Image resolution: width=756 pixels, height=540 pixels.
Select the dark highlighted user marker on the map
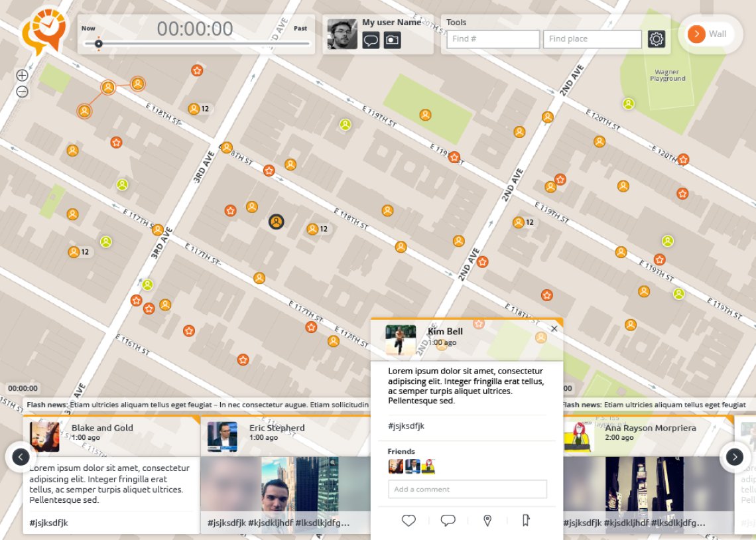point(277,222)
